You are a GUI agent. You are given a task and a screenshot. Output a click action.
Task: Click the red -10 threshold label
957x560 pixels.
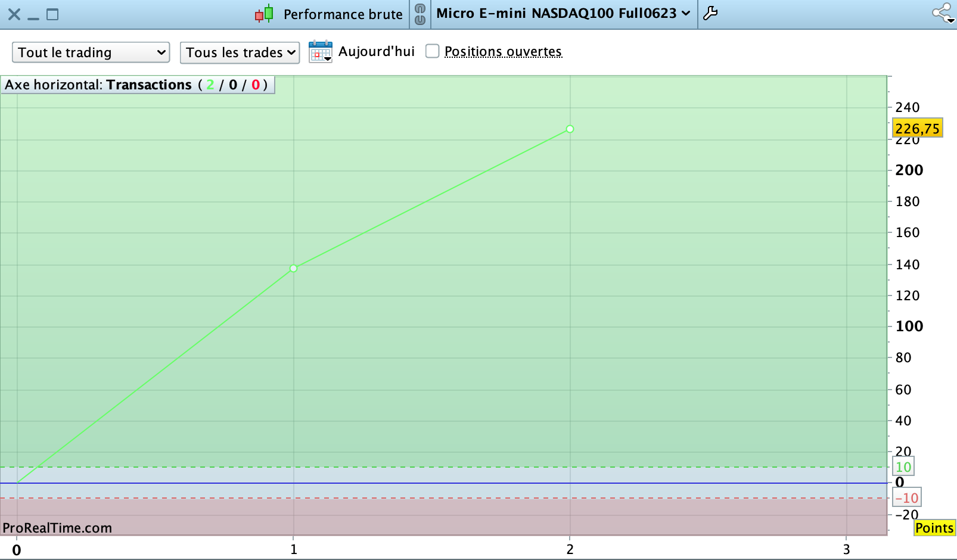click(x=906, y=498)
